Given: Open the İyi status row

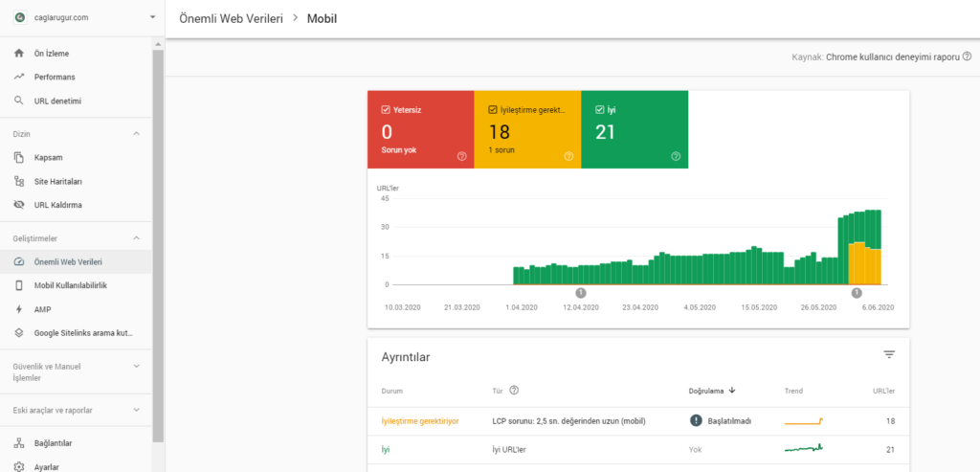Looking at the screenshot, I should coord(638,449).
